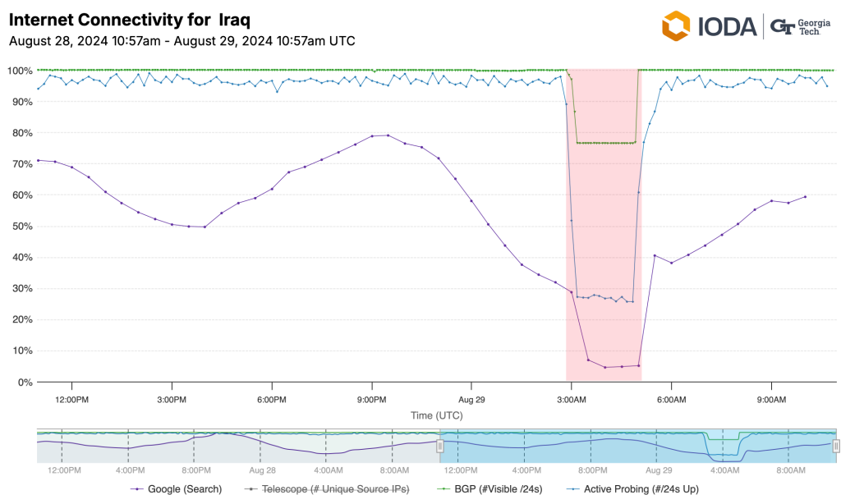Screen dimensions: 841x504
Task: Click the Google (Search) legend line marker
Action: click(137, 489)
